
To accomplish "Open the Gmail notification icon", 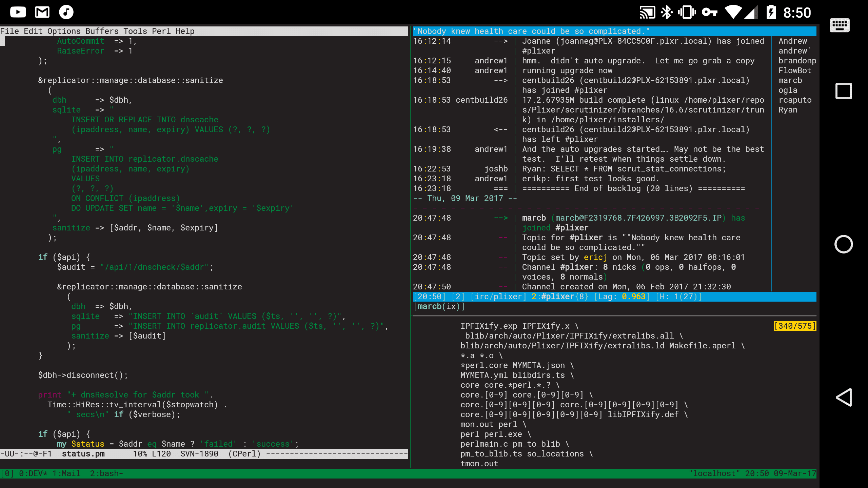I will pos(42,12).
